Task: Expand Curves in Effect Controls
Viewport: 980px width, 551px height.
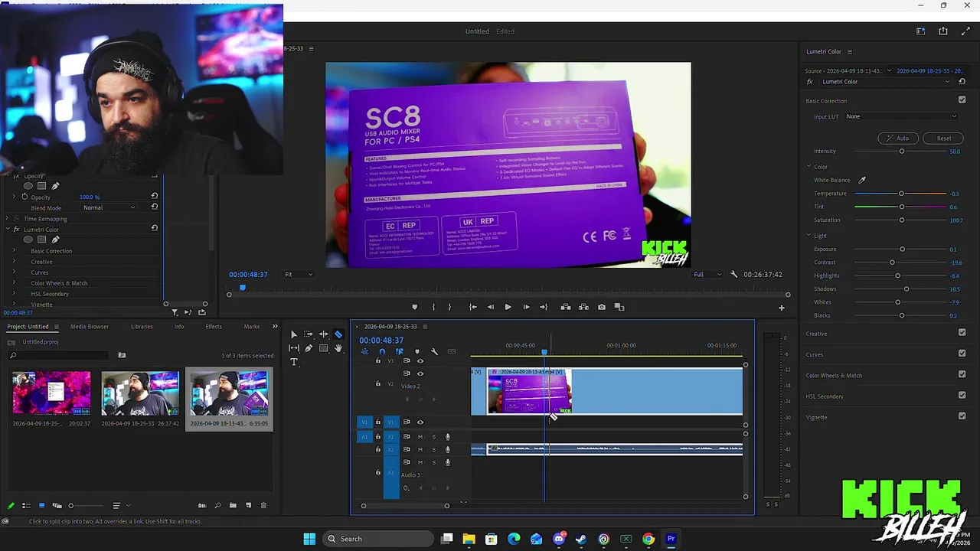Action: pyautogui.click(x=14, y=272)
